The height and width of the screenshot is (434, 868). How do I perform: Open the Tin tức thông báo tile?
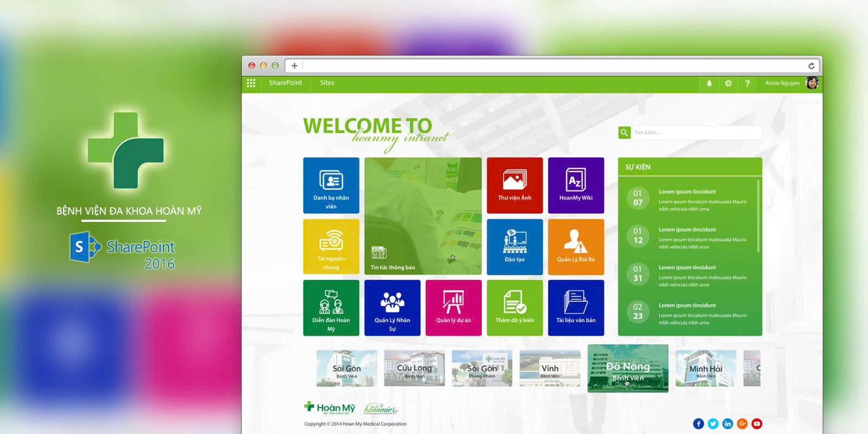coord(423,216)
